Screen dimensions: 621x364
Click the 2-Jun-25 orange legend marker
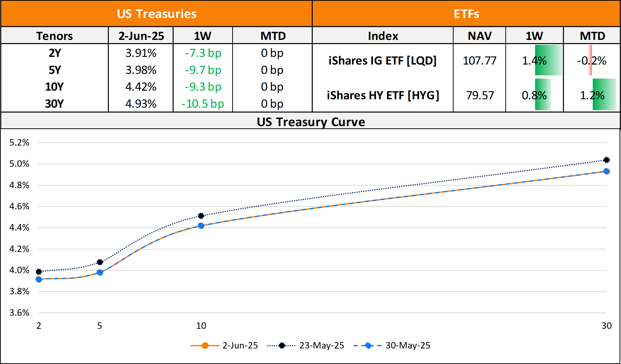tap(205, 346)
